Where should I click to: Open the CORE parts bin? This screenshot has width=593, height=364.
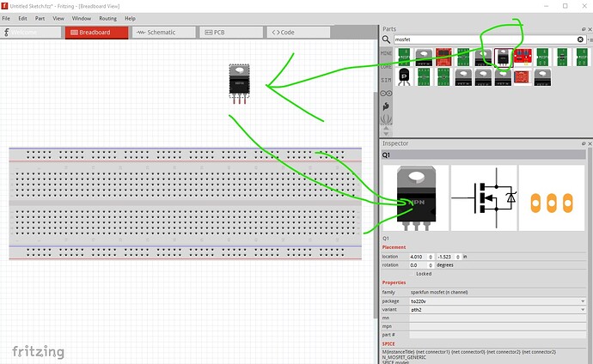click(386, 67)
